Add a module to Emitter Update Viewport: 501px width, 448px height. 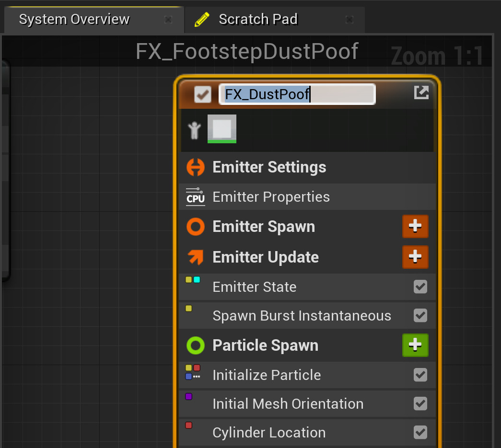[x=415, y=257]
